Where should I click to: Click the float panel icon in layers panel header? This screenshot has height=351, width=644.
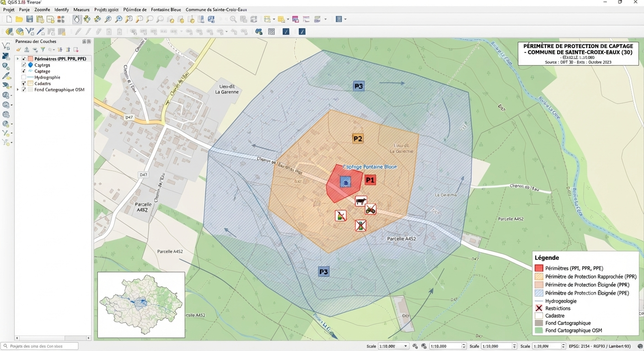pos(84,41)
